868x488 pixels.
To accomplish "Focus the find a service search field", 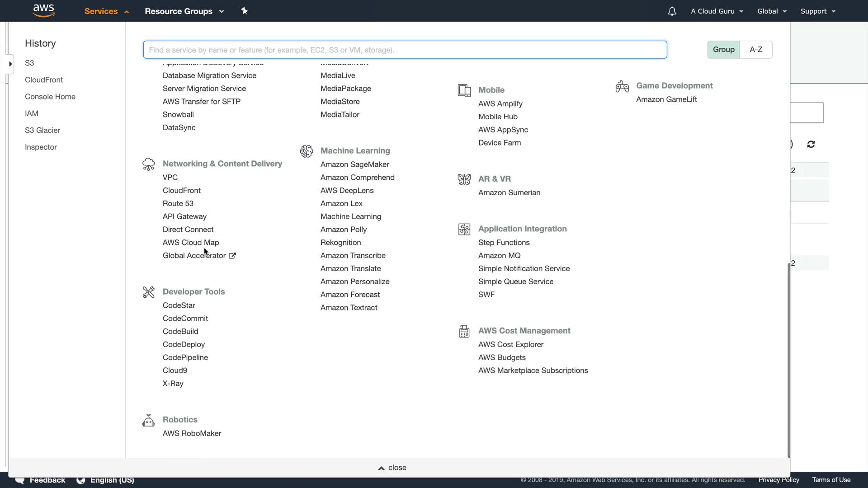I will 405,50.
